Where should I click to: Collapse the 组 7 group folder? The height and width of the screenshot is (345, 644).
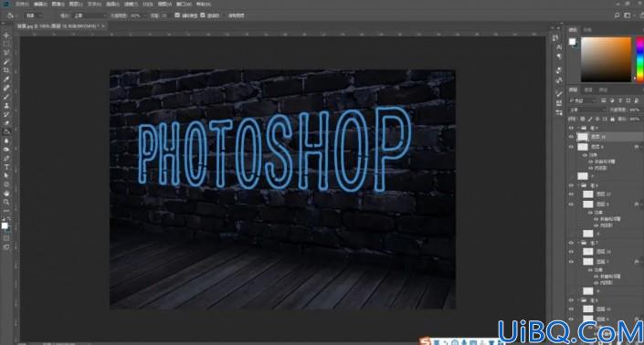578,243
